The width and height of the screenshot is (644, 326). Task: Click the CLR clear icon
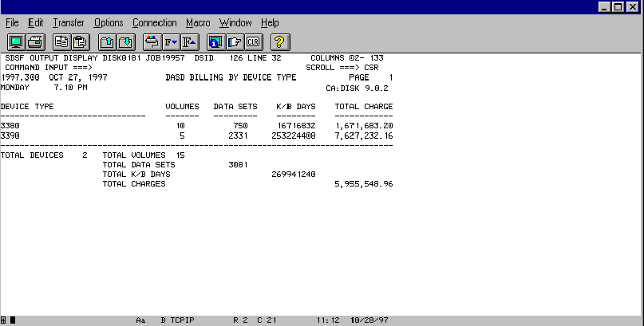point(254,41)
